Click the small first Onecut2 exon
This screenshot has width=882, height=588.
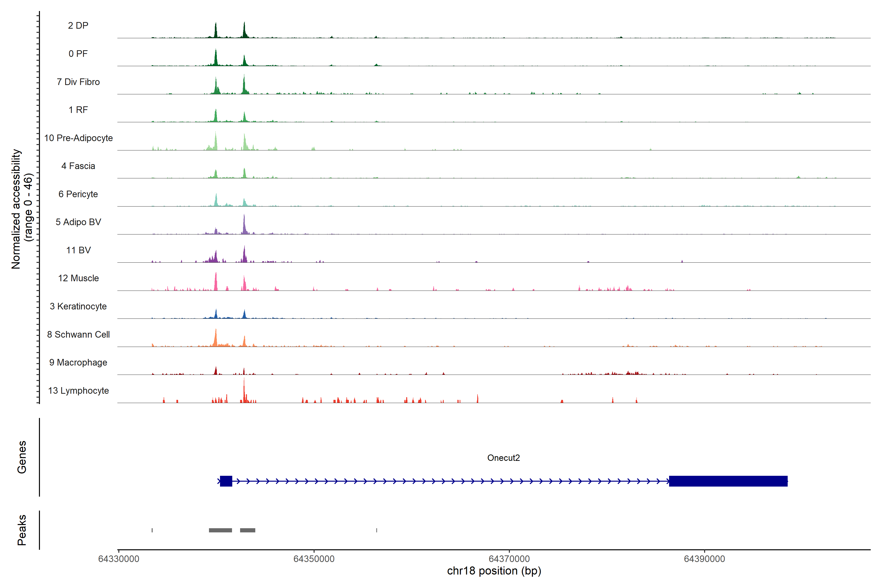(226, 481)
